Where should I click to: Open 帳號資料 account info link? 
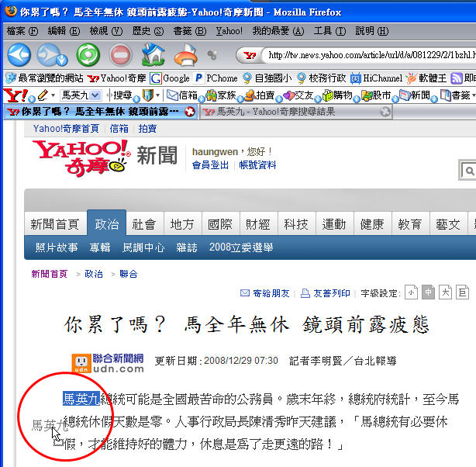257,165
